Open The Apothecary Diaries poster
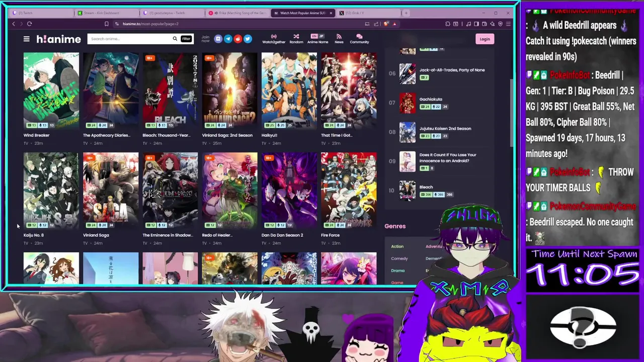644x362 pixels. (111, 90)
